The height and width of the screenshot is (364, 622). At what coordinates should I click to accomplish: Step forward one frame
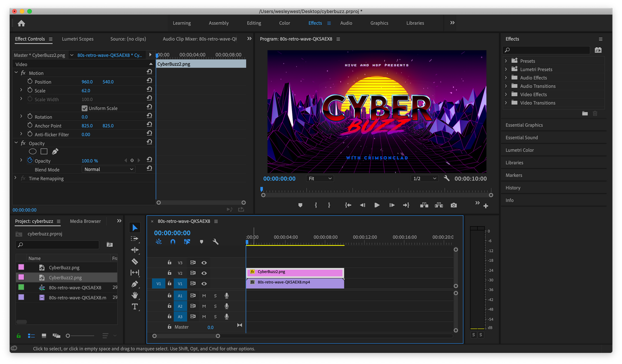(392, 205)
